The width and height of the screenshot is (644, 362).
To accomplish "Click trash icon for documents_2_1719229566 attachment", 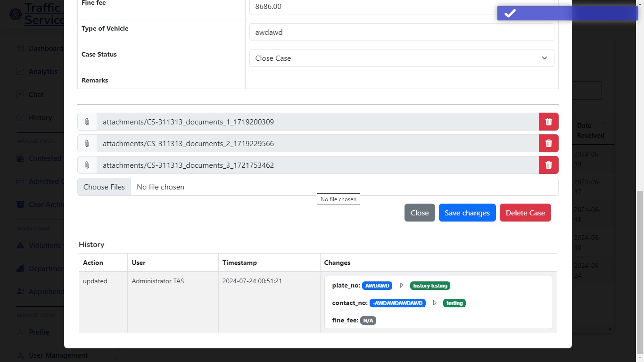I will [x=548, y=143].
